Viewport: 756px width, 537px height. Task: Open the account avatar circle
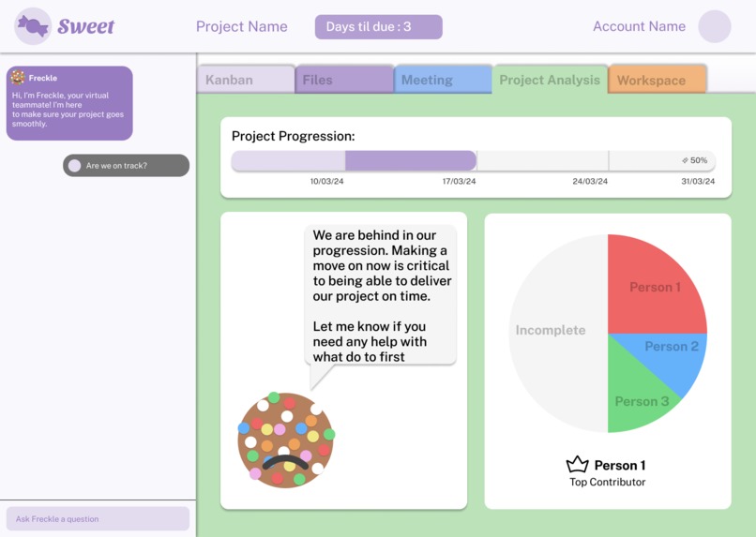pos(715,26)
